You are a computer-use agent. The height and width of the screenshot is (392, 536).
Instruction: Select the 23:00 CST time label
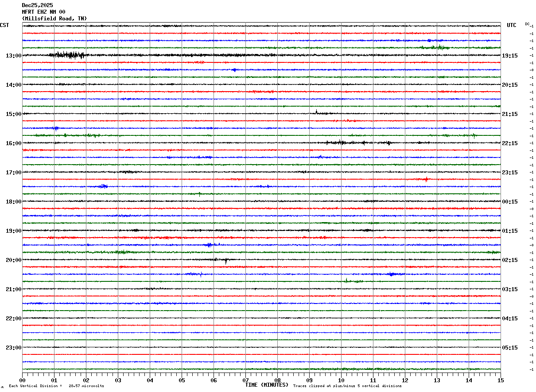(x=13, y=348)
